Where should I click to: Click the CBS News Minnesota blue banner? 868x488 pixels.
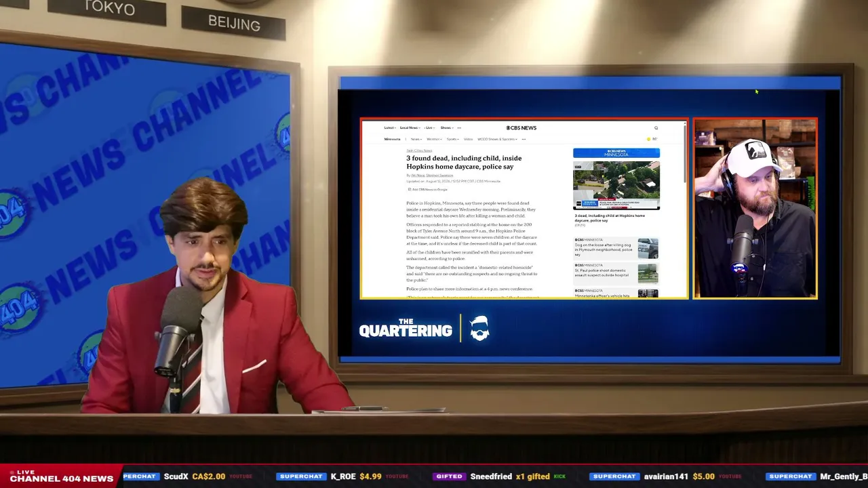point(616,153)
